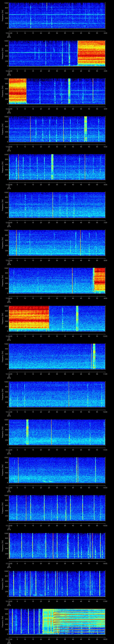Select the 7:00 end time label
Image resolution: width=114 pixels, height=644 pixels.
click(x=105, y=223)
